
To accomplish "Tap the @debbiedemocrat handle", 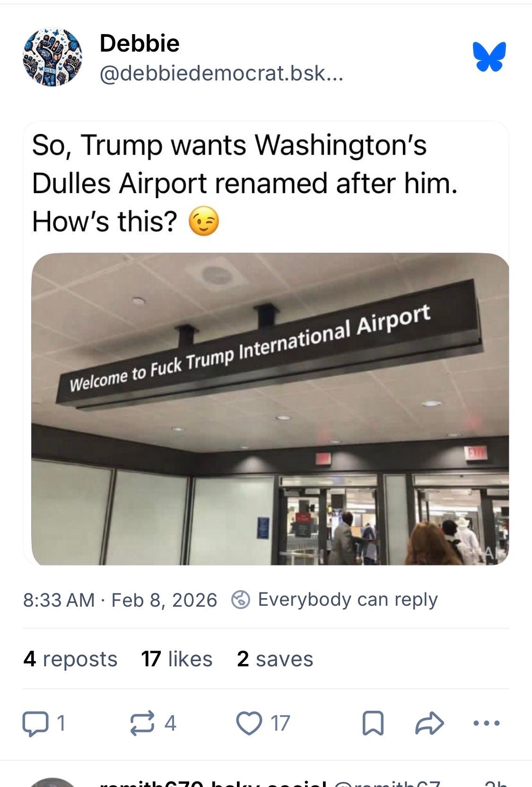I will [221, 73].
